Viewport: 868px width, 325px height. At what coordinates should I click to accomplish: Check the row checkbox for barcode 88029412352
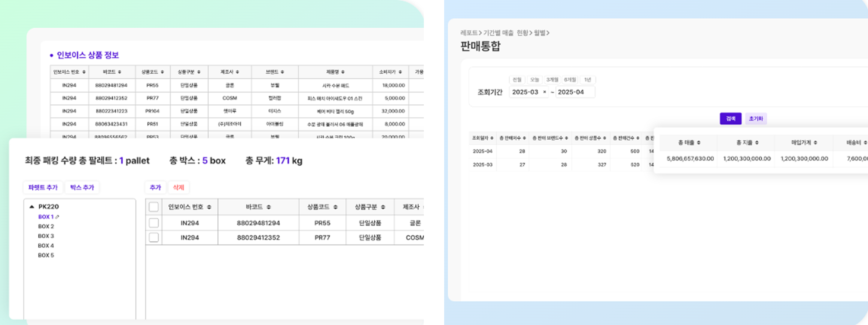[154, 237]
